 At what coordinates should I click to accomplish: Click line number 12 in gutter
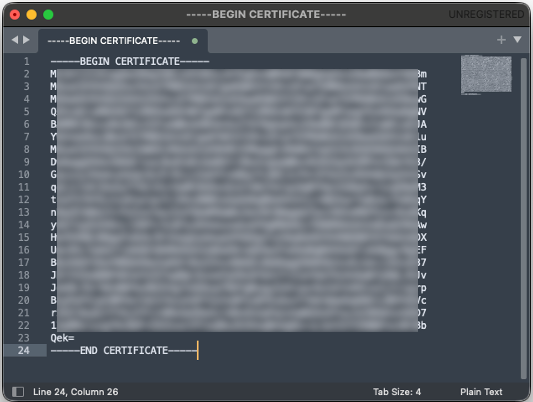pyautogui.click(x=24, y=199)
